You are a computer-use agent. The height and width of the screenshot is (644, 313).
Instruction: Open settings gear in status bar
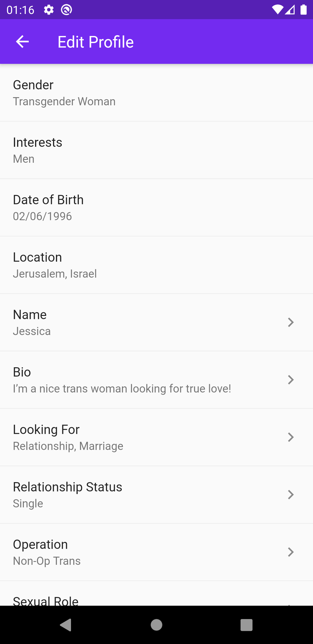tap(49, 10)
